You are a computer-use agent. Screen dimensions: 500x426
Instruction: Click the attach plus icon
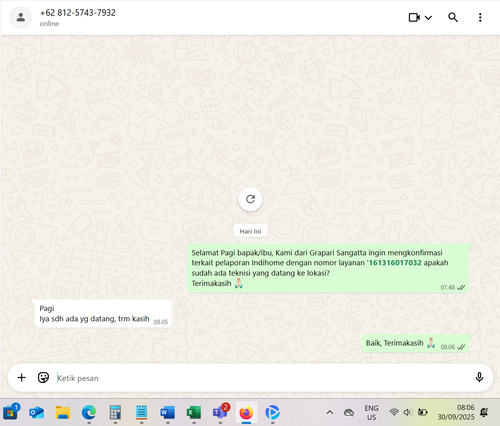click(x=22, y=377)
